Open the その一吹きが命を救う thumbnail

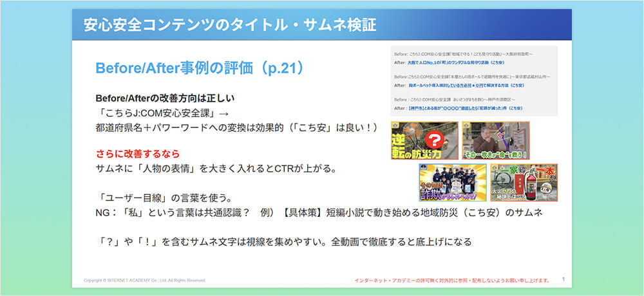click(x=496, y=140)
